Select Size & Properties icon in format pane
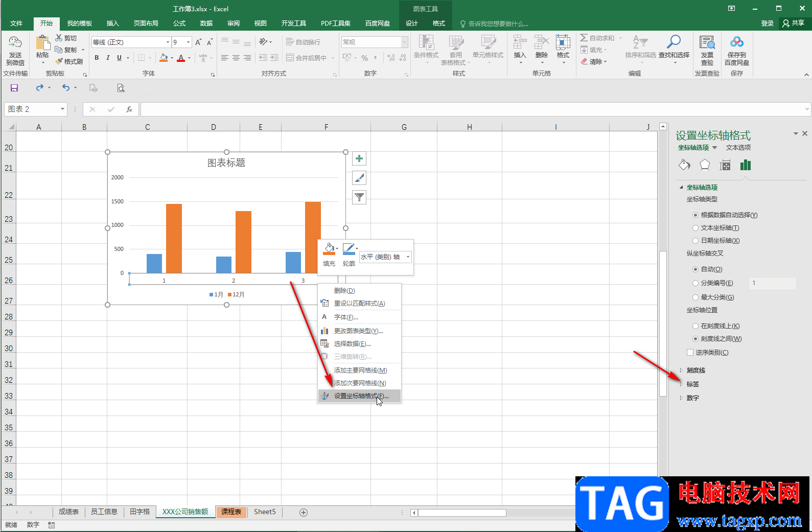812x532 pixels. tap(725, 165)
